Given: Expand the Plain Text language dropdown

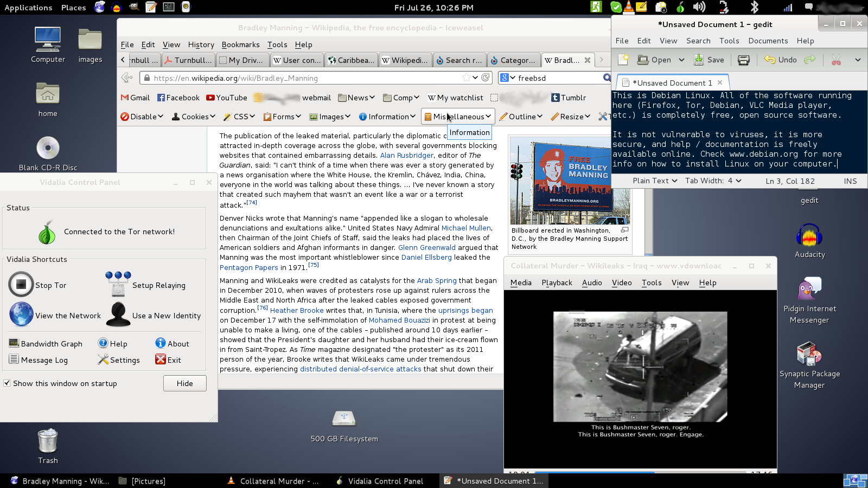Looking at the screenshot, I should 655,181.
